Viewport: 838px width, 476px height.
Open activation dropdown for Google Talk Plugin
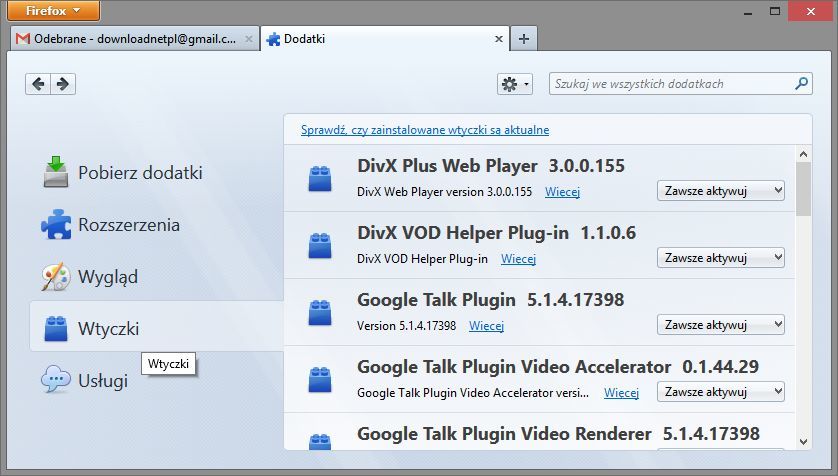[x=720, y=325]
